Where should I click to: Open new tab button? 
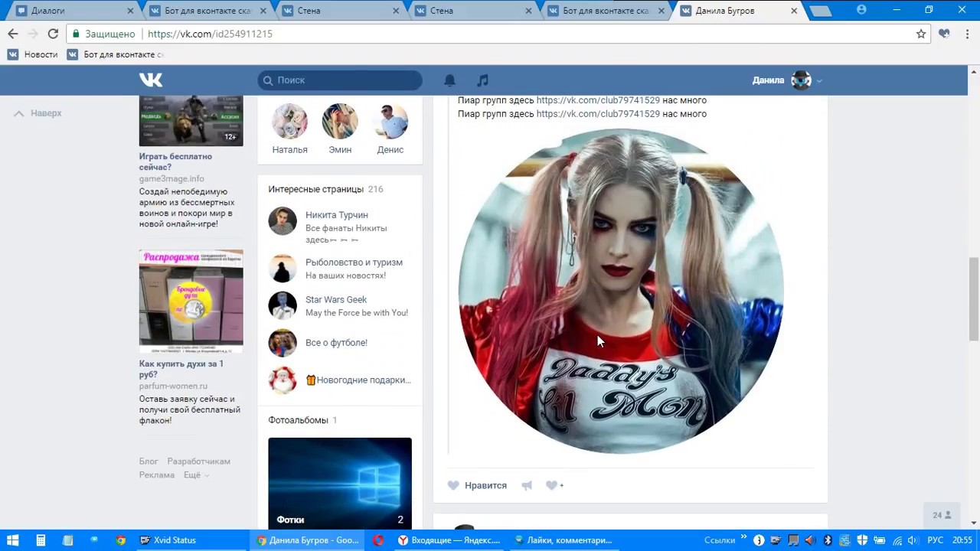820,11
